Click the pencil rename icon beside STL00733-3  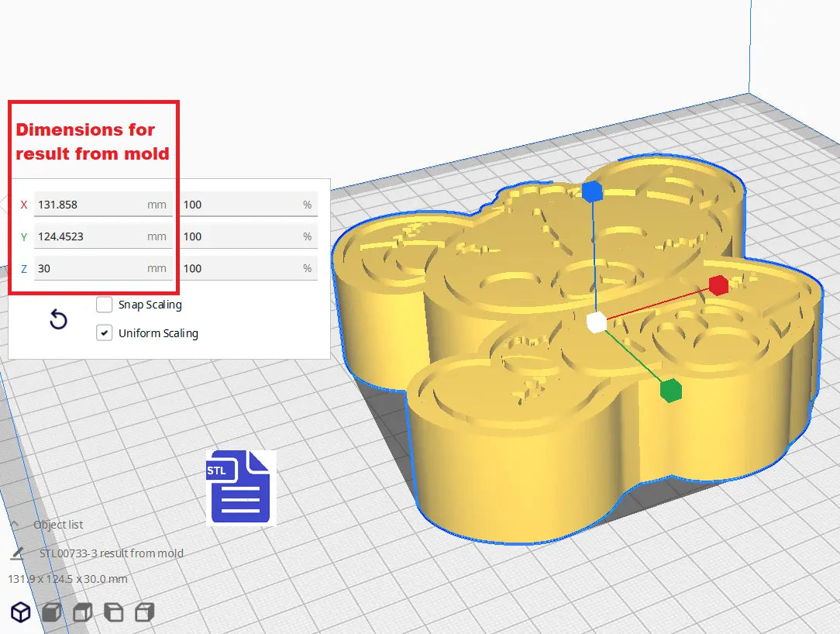point(17,553)
